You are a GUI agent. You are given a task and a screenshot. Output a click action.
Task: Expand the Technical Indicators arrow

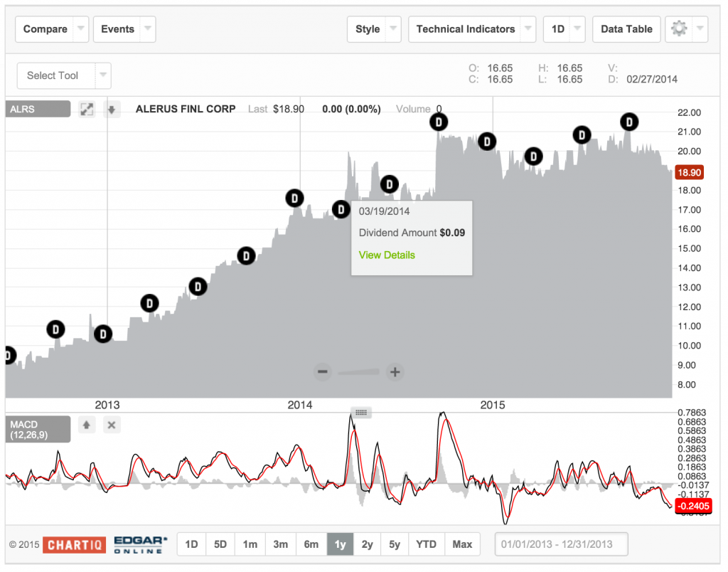(528, 29)
